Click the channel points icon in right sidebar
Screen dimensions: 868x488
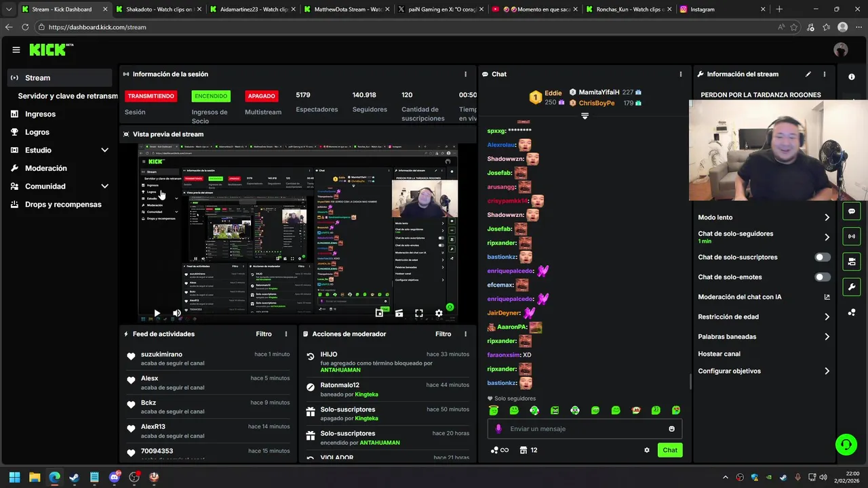(x=852, y=312)
